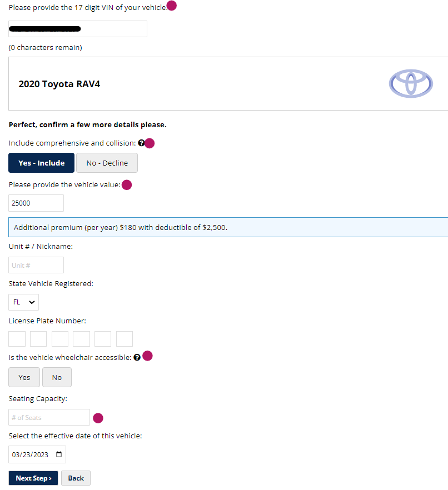Focus the 17 digit VIN field
Image resolution: width=448 pixels, height=490 pixels.
click(x=77, y=29)
